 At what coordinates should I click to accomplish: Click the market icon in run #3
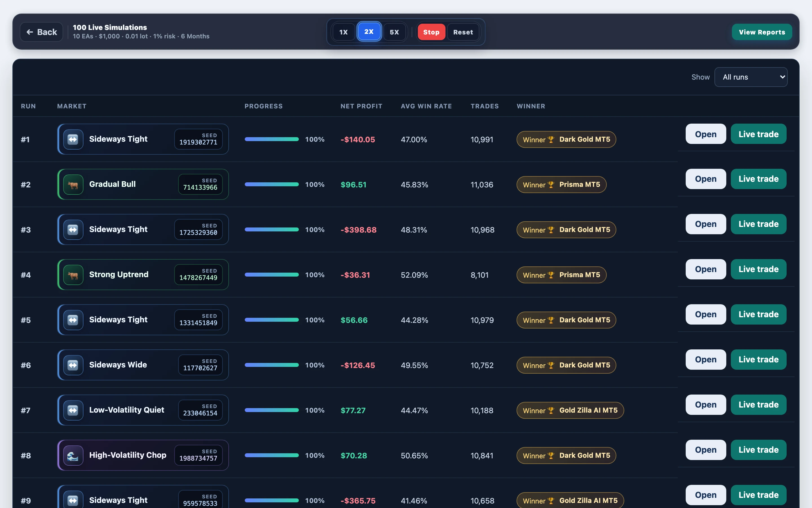(73, 229)
